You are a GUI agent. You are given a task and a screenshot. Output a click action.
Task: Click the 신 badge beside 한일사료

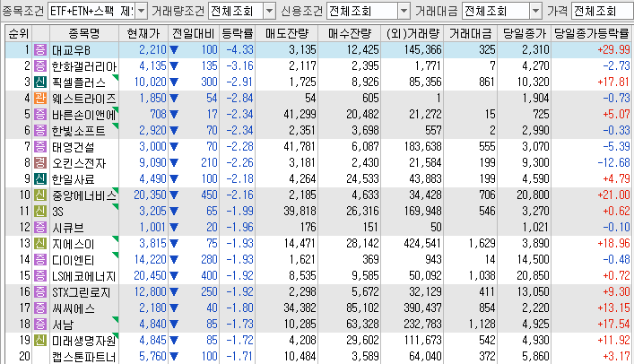tap(40, 179)
